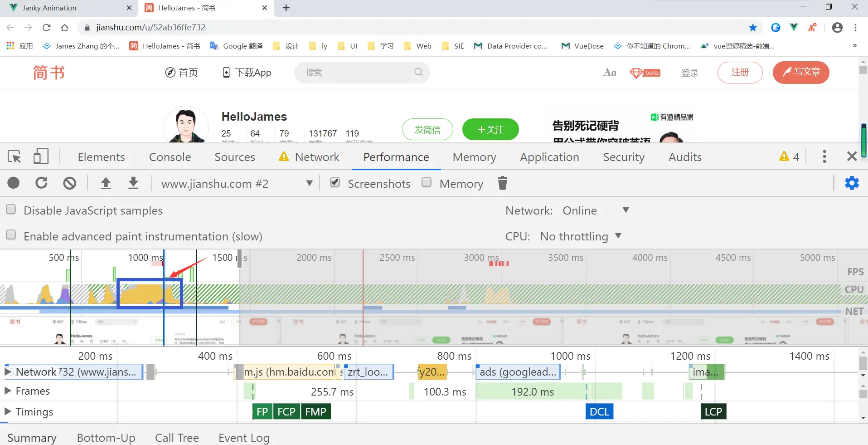The width and height of the screenshot is (868, 445).
Task: Collect garbage using trash icon
Action: tap(502, 183)
